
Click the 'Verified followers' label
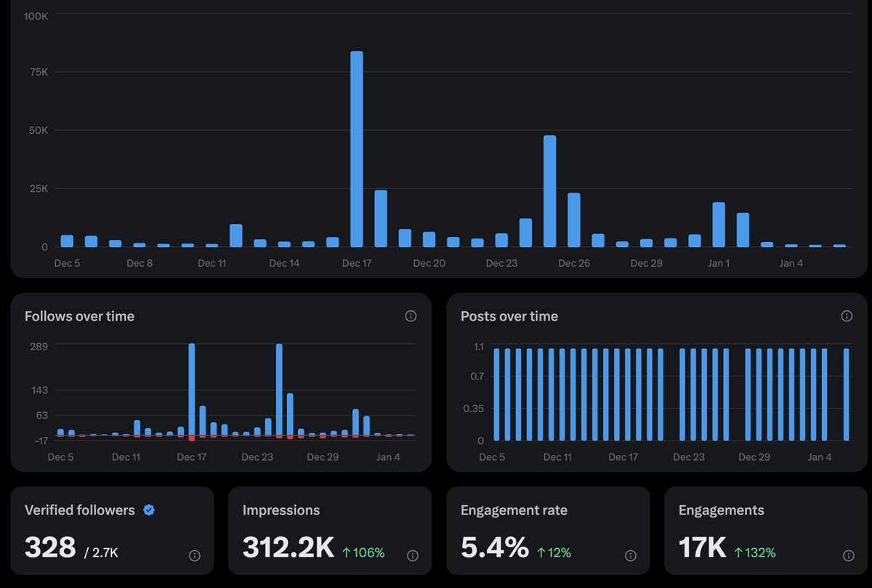tap(80, 510)
